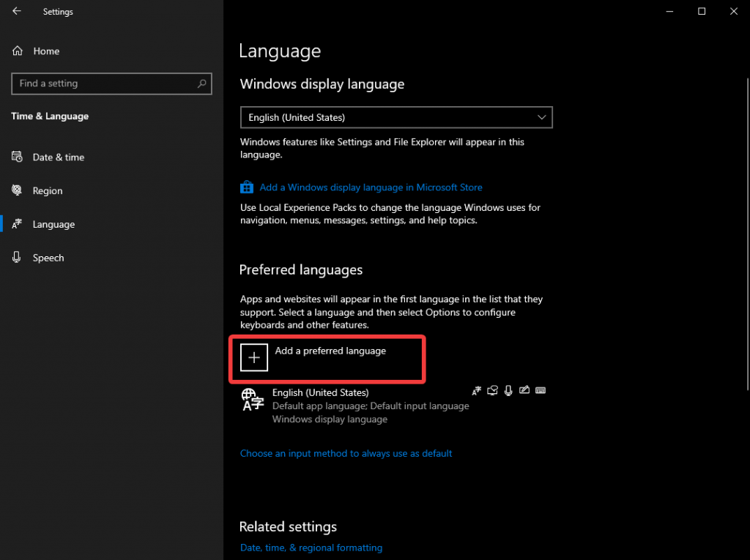
Task: Open the Microsoft Store bag icon
Action: tap(247, 187)
